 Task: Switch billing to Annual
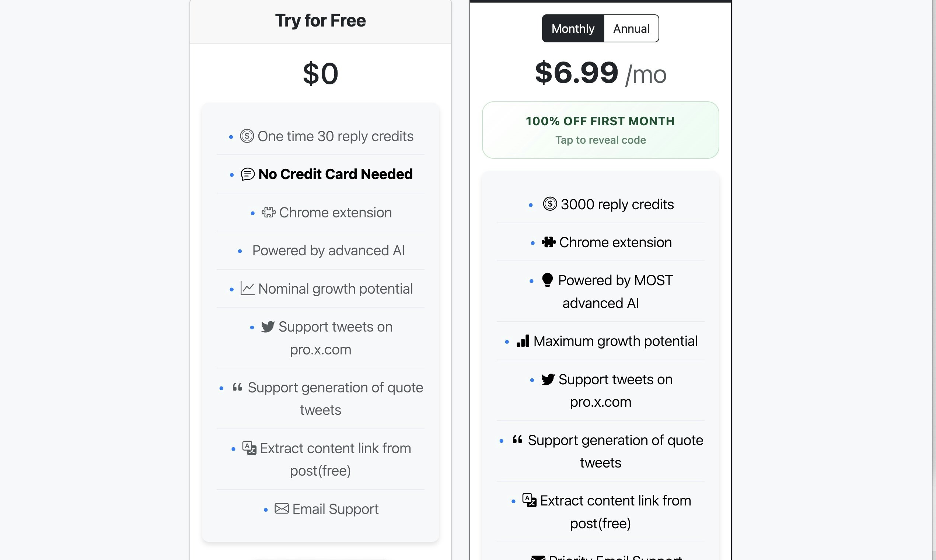[631, 28]
